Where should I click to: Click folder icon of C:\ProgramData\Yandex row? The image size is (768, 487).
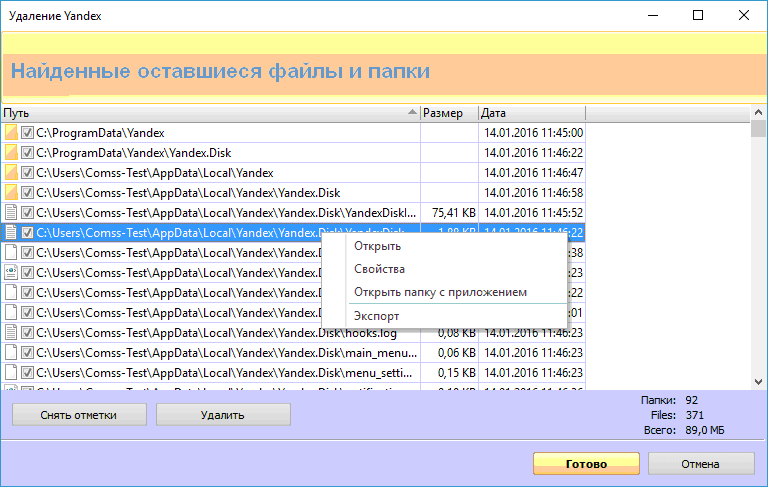(x=11, y=132)
